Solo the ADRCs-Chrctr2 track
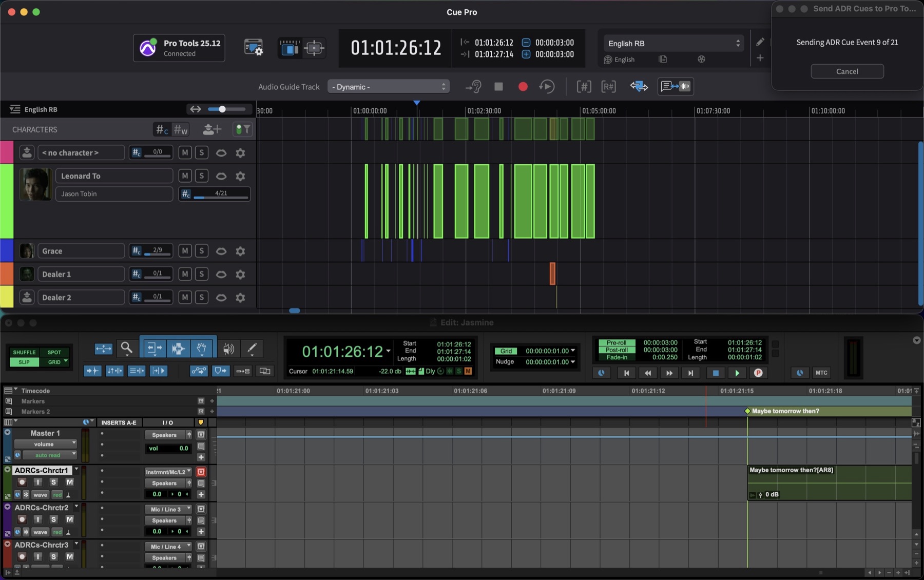 pos(53,519)
